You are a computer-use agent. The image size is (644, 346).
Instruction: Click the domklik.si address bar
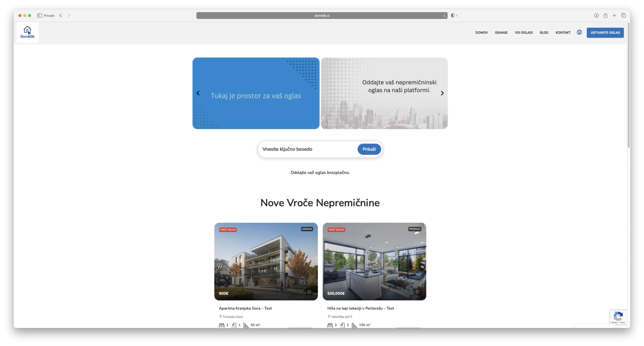coord(322,15)
